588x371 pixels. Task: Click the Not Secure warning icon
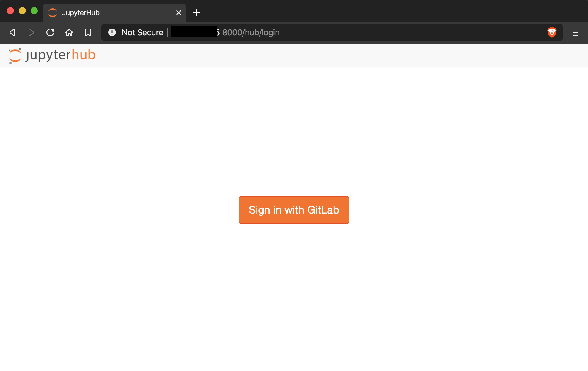pos(112,32)
